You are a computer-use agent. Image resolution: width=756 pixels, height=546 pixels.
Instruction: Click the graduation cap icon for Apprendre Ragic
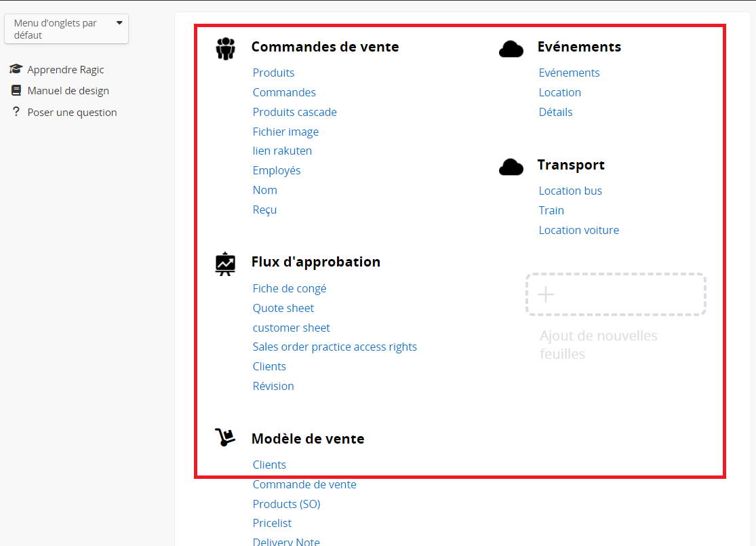pyautogui.click(x=16, y=69)
